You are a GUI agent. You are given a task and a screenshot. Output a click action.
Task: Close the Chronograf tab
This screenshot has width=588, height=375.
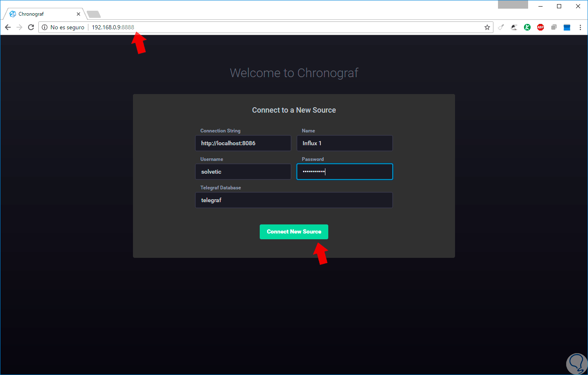click(78, 14)
